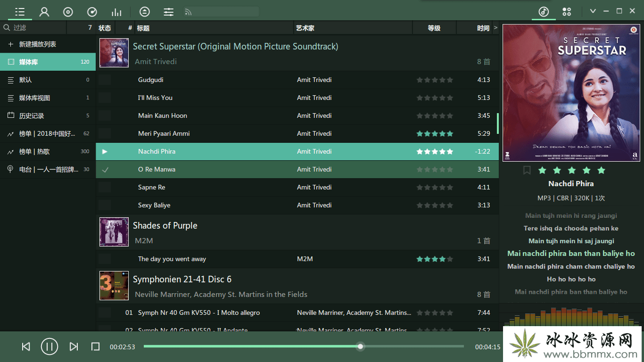Image resolution: width=644 pixels, height=362 pixels.
Task: Click Secret Superstar album cover thumbnail in list
Action: click(114, 53)
